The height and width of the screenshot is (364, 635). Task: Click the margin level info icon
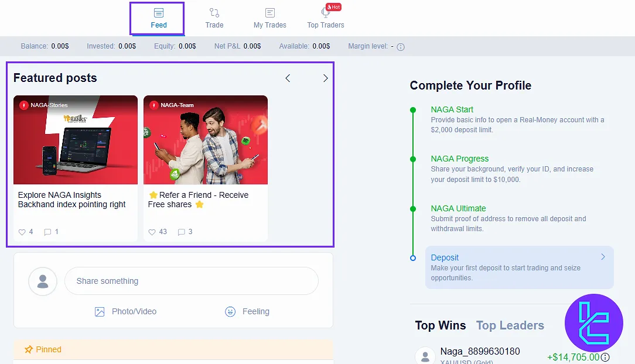(401, 47)
